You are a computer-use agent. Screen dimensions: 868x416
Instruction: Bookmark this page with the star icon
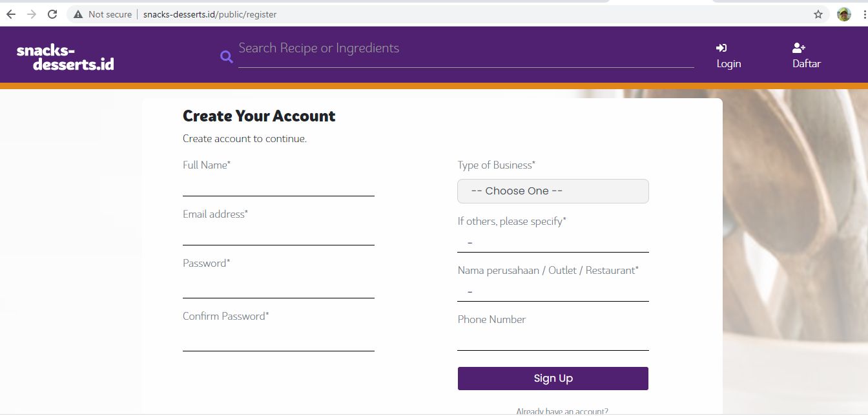818,14
